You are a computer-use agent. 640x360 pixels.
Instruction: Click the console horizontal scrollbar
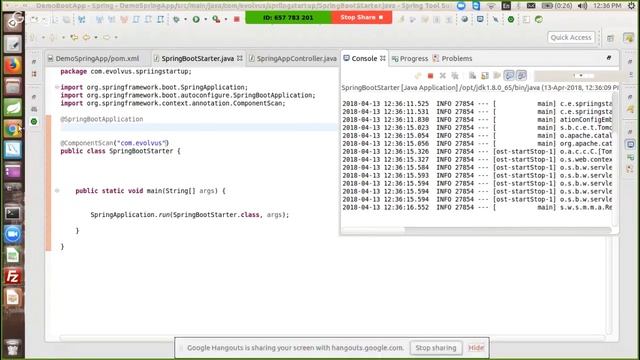pos(476,230)
